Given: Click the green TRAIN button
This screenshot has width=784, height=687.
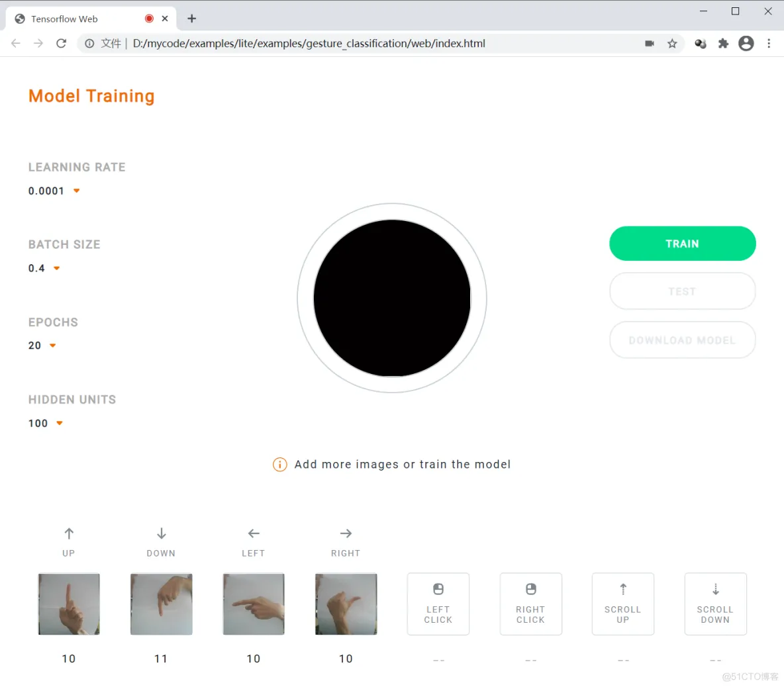Looking at the screenshot, I should [x=683, y=244].
